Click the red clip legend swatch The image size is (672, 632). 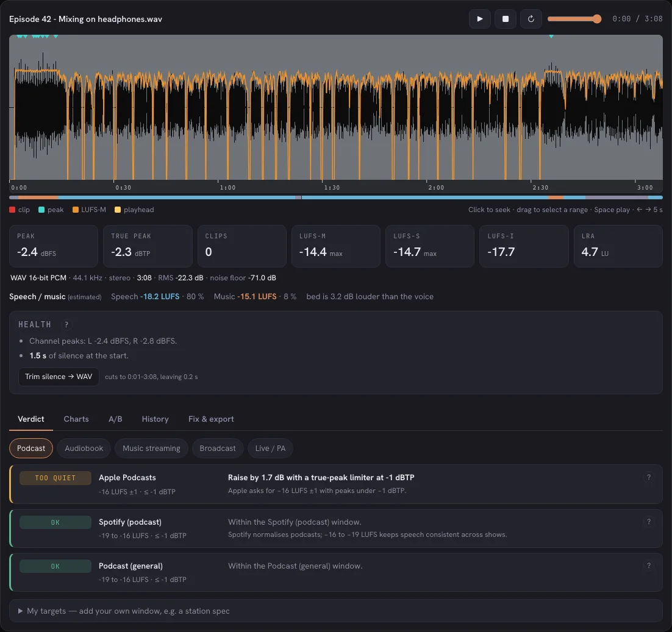tap(12, 210)
